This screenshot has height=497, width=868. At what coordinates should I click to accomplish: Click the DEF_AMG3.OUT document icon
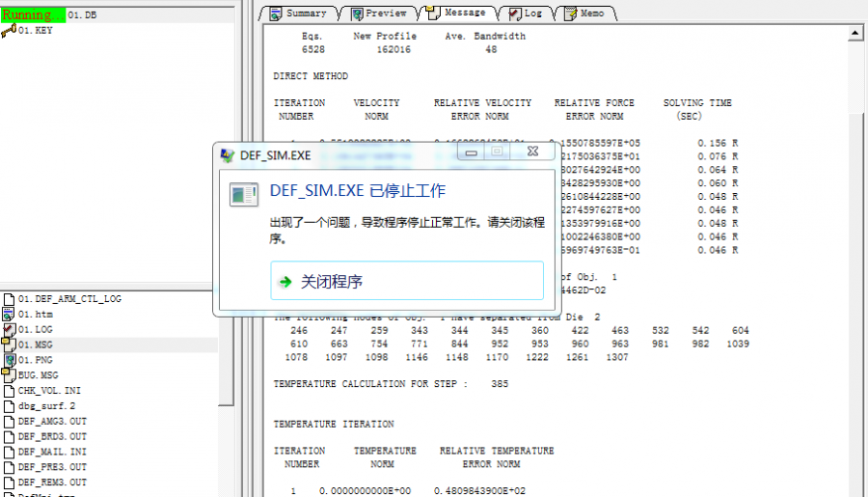click(9, 421)
